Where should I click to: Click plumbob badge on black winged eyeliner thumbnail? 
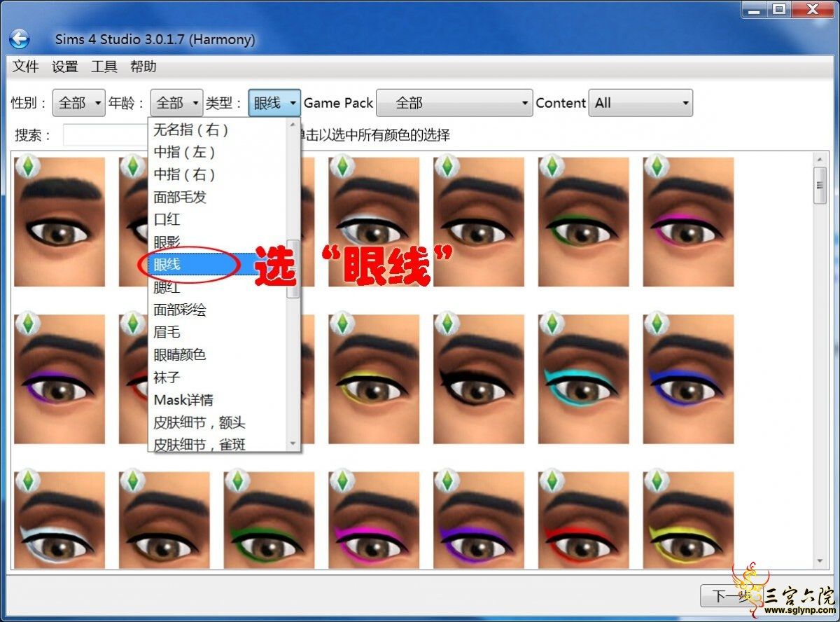click(446, 324)
